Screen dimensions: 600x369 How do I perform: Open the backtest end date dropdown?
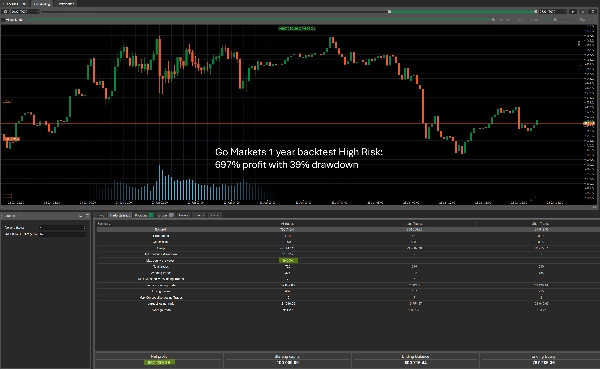click(x=553, y=11)
